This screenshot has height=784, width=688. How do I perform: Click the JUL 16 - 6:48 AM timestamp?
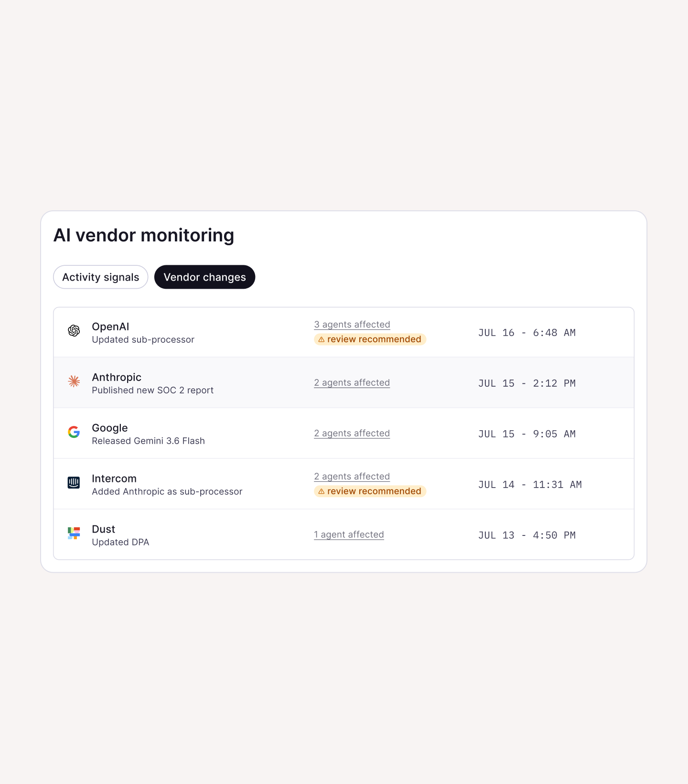[527, 333]
